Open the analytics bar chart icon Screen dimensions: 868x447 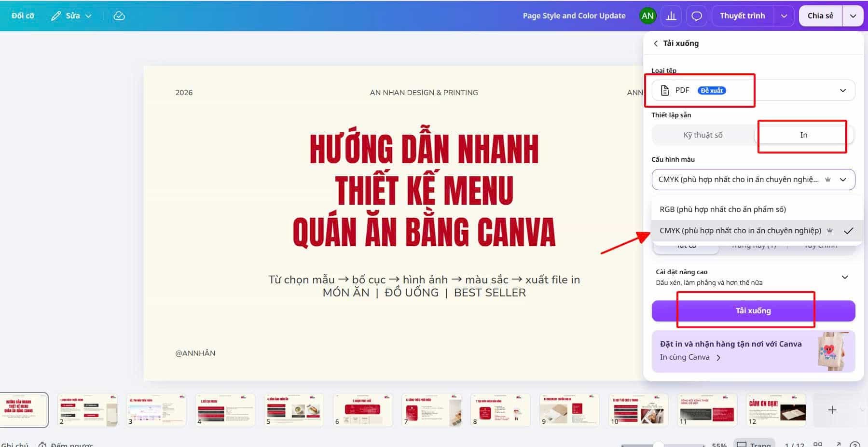(671, 16)
